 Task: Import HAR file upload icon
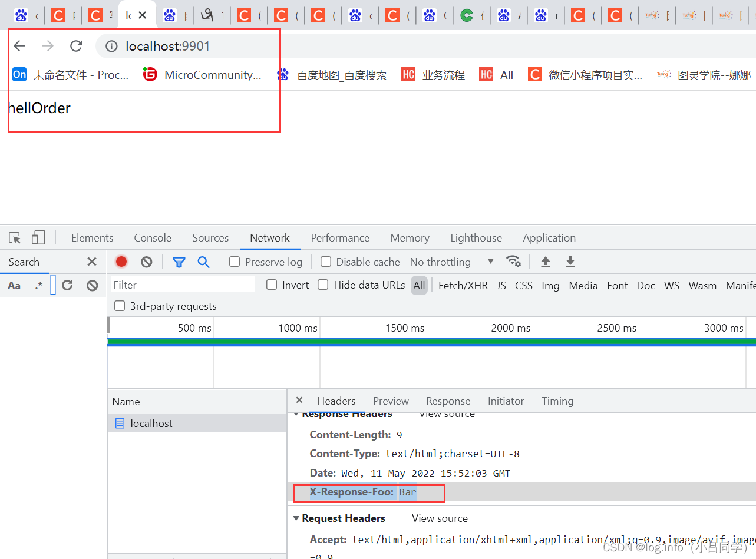[x=546, y=262]
